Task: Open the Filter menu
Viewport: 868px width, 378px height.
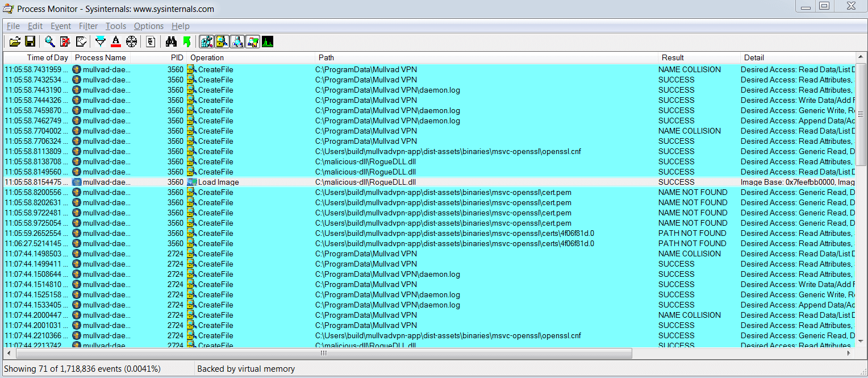Action: (x=89, y=26)
